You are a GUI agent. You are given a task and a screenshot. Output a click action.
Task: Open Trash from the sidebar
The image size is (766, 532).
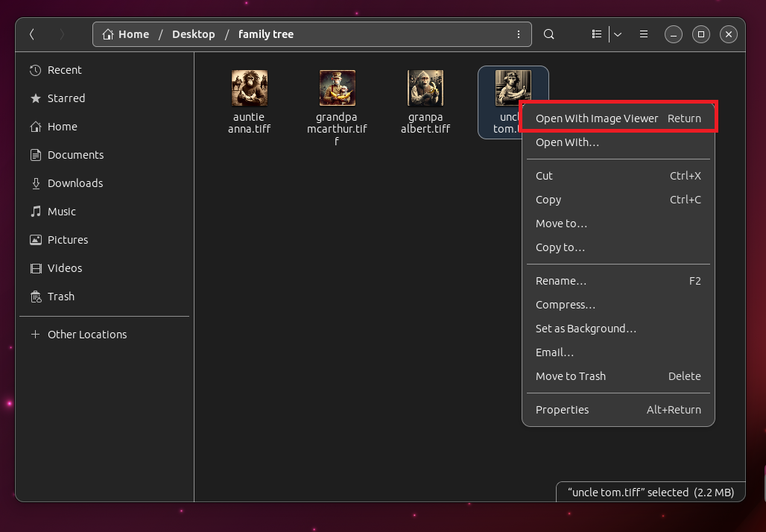coord(60,296)
